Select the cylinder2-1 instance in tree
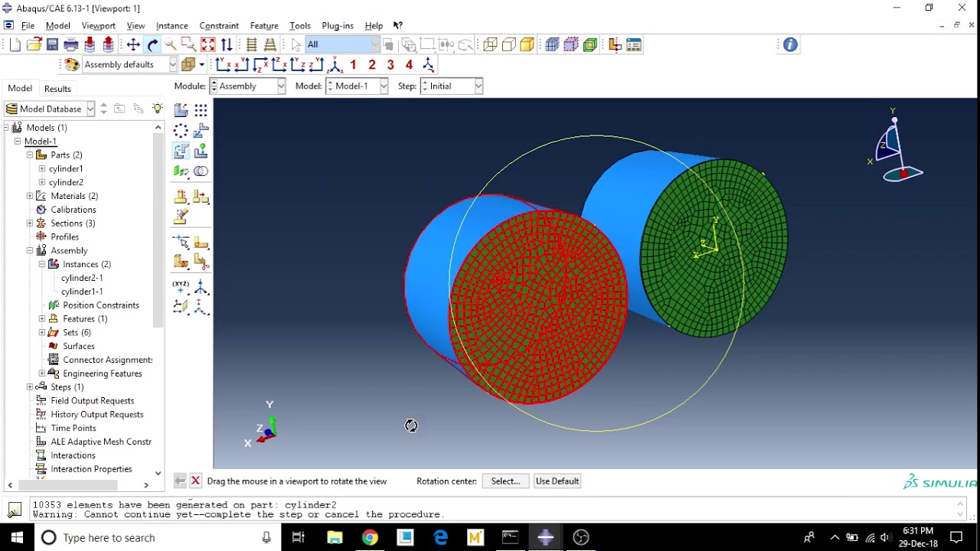The image size is (980, 551). [x=82, y=278]
